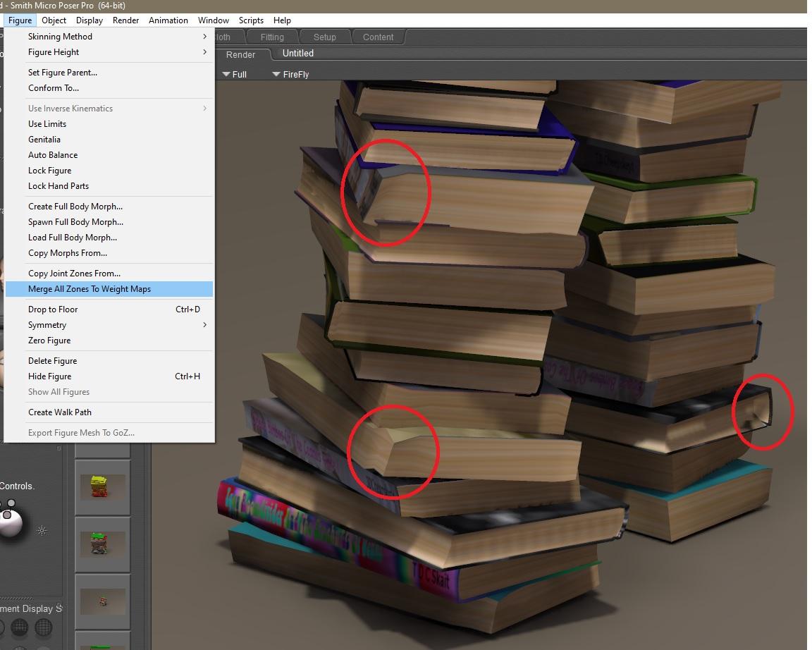
Task: Open the FireFly renderer dropdown
Action: 290,74
